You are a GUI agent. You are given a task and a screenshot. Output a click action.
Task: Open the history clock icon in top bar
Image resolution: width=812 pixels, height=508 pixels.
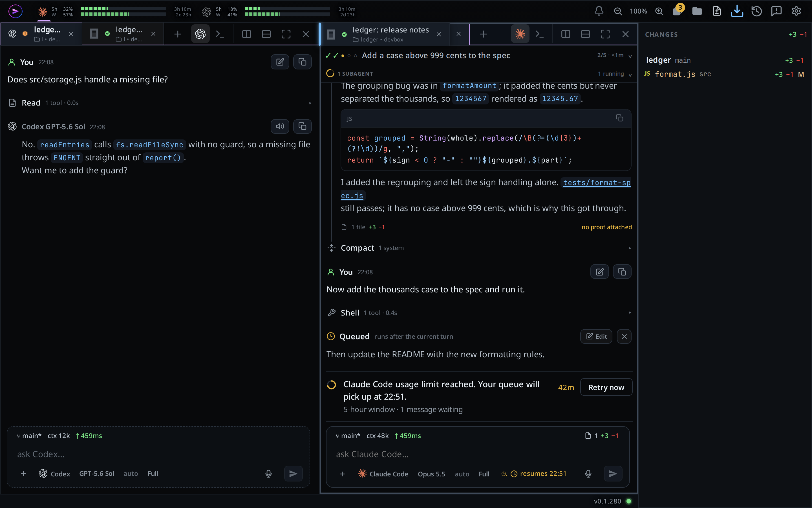[757, 11]
